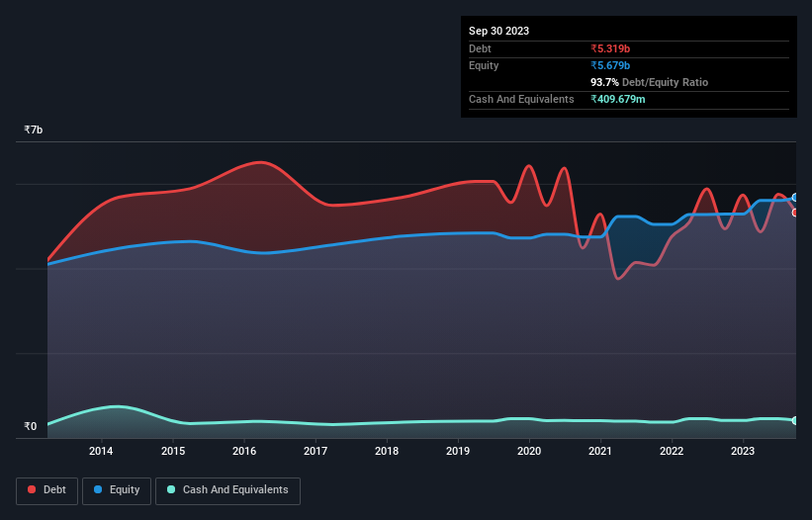Click the ₹7b y-axis label
The image size is (812, 520).
point(34,130)
